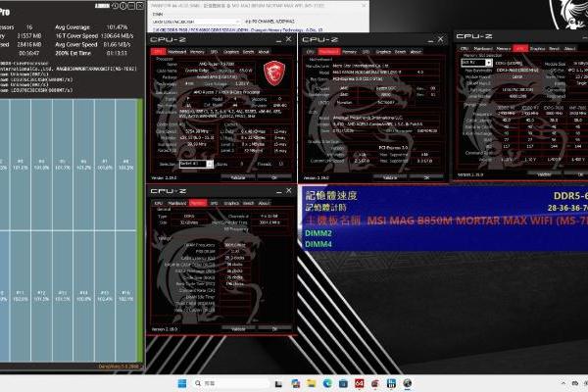
Task: Click Validate in the CPU tab CPU-Z window
Action: (238, 177)
